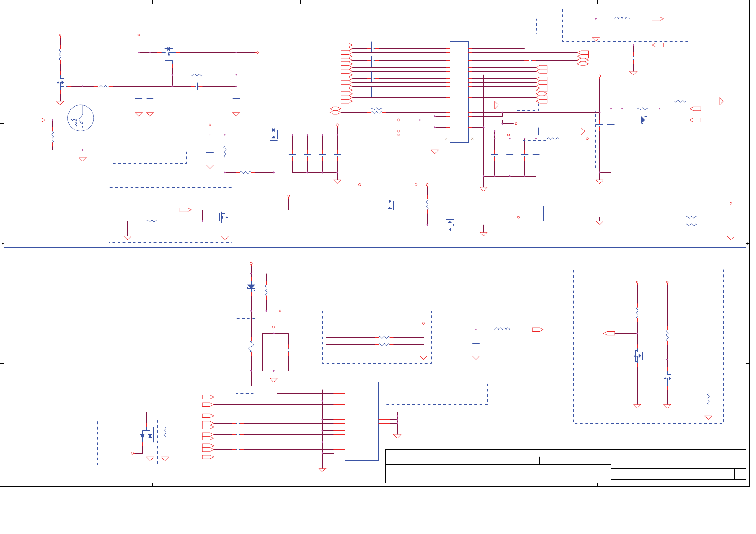Select output port of the lower LC filter
The image size is (756, 534).
(x=538, y=330)
